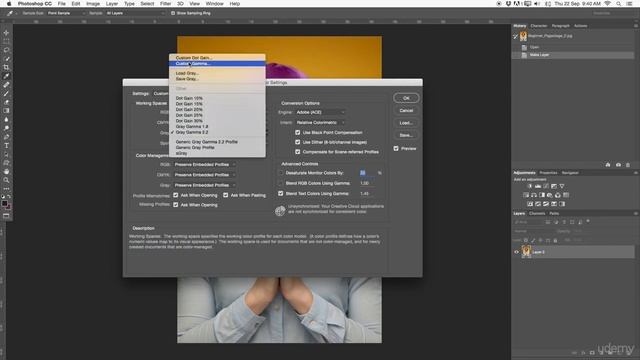Open the Engine Adobe (ACE) dropdown

pyautogui.click(x=320, y=112)
